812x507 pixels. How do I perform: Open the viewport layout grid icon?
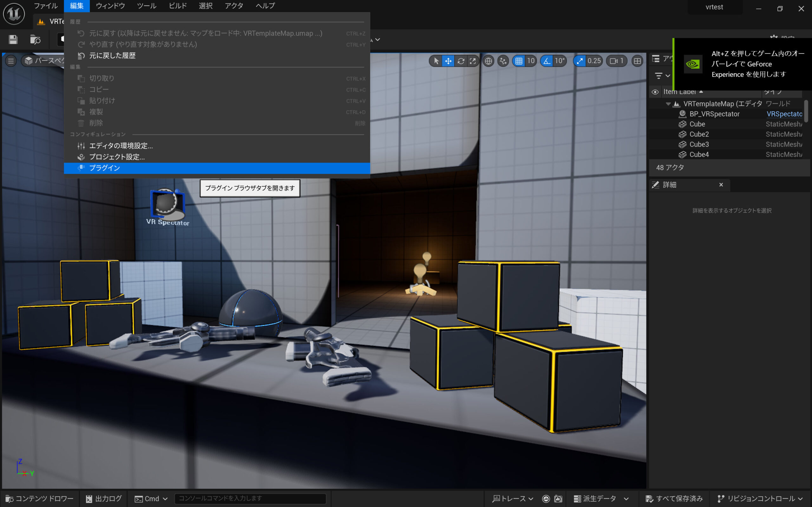coord(637,61)
